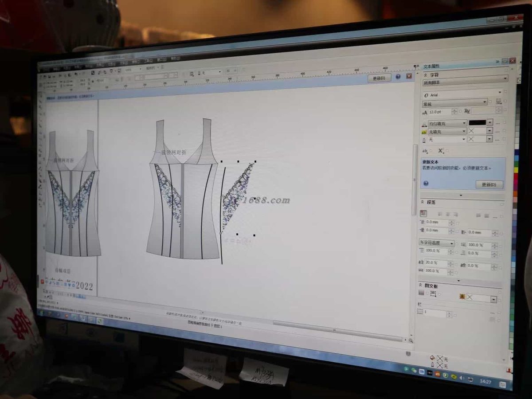Collapse the 段落 section
The image size is (532, 399).
(422, 202)
